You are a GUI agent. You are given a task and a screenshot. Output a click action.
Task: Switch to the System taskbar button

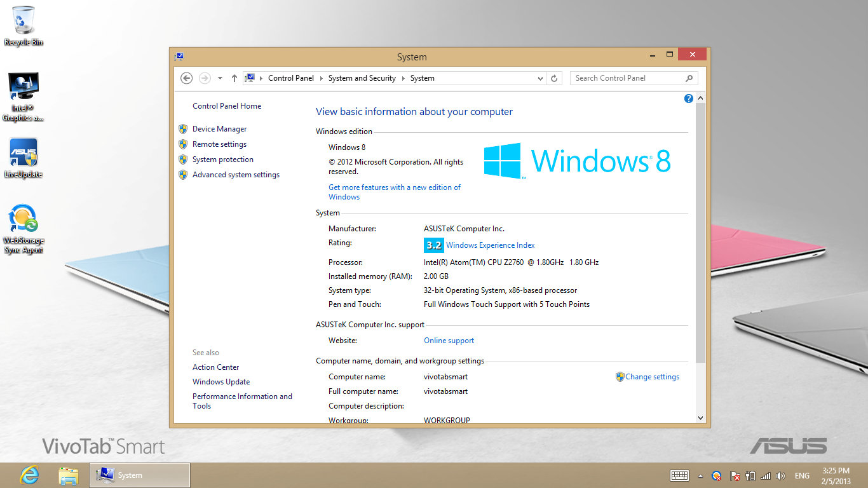pyautogui.click(x=140, y=475)
